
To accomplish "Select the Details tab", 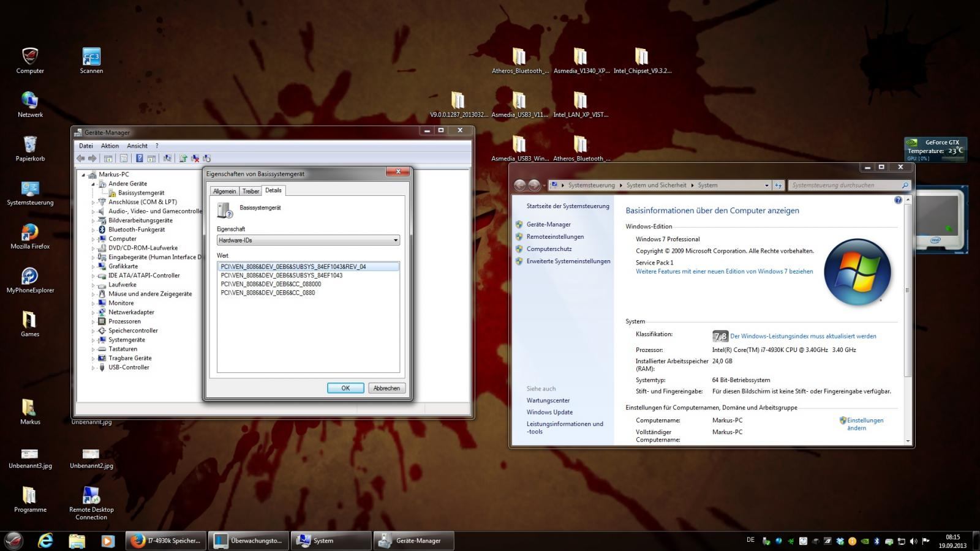I will coord(273,190).
